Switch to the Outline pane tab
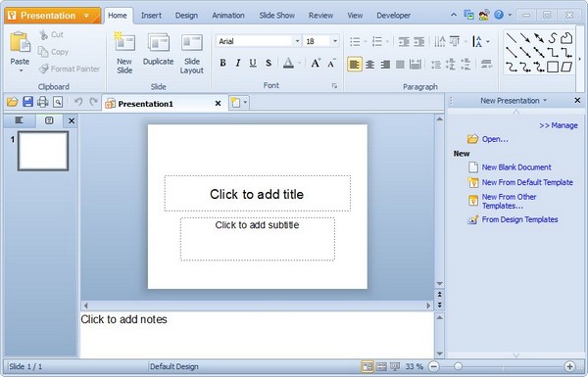This screenshot has height=377, width=588. 20,120
